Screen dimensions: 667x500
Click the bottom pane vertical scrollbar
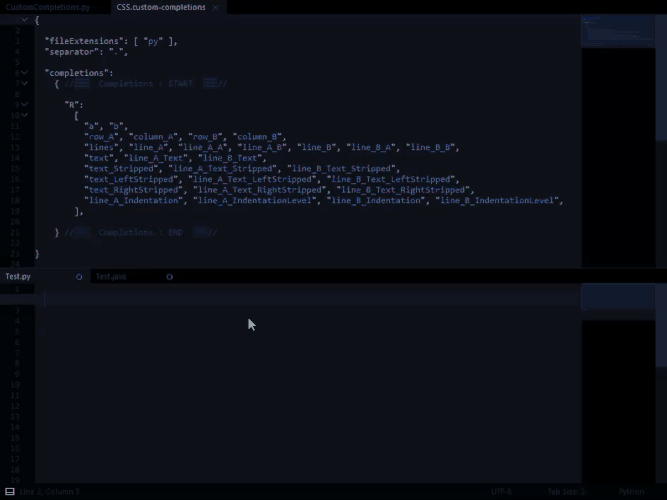[661, 326]
